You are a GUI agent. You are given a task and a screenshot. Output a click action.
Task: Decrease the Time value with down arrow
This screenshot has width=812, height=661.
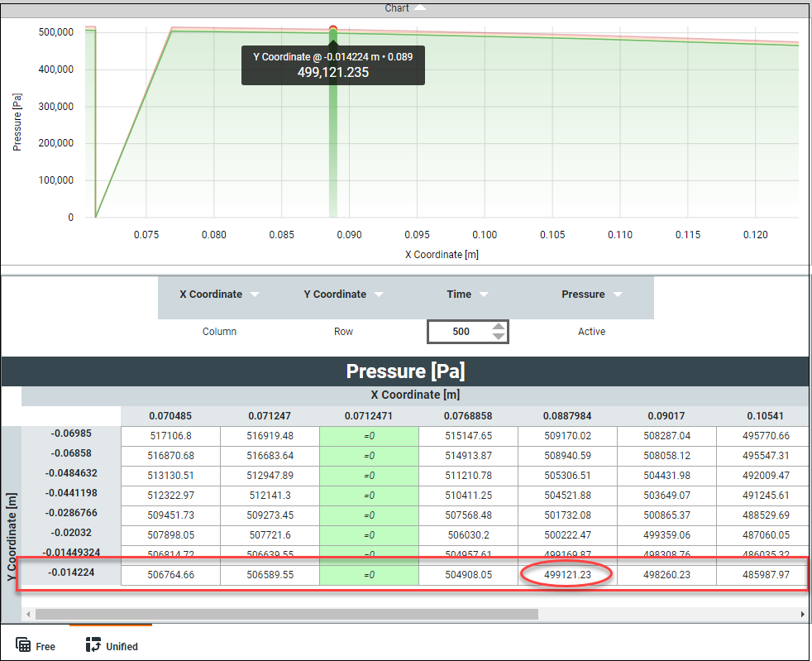[498, 337]
